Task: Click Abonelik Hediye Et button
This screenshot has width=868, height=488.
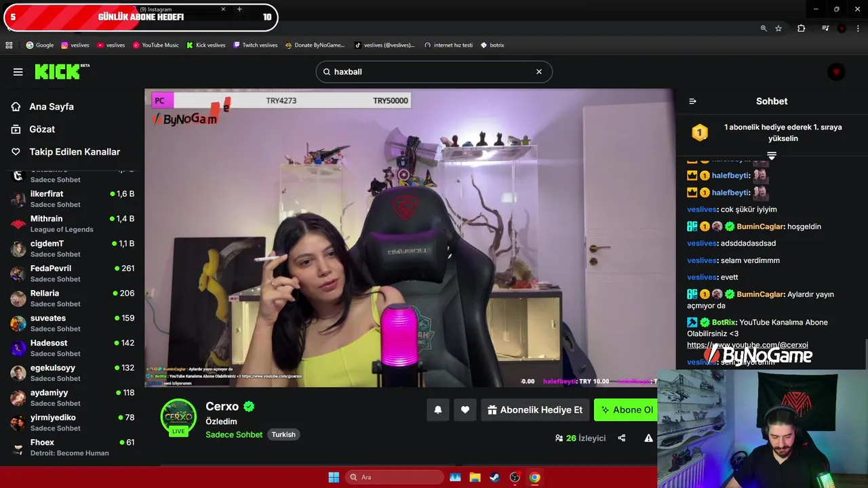Action: point(535,409)
